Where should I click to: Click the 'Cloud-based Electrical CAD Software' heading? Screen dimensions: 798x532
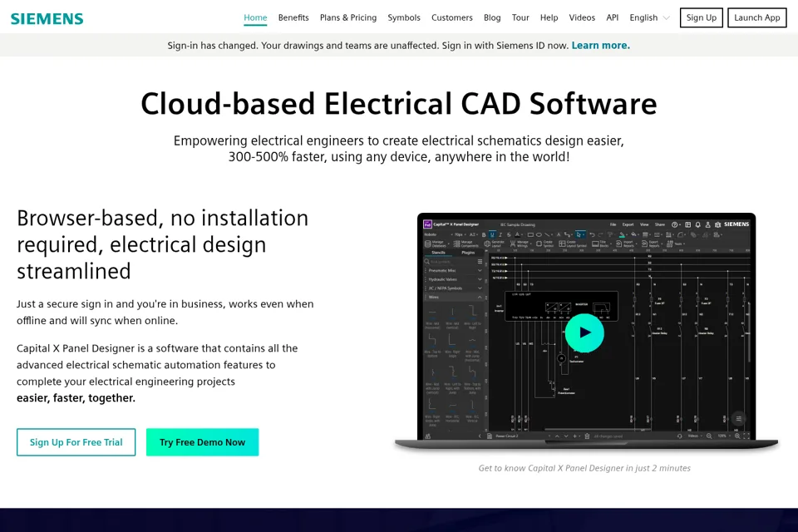pos(399,104)
